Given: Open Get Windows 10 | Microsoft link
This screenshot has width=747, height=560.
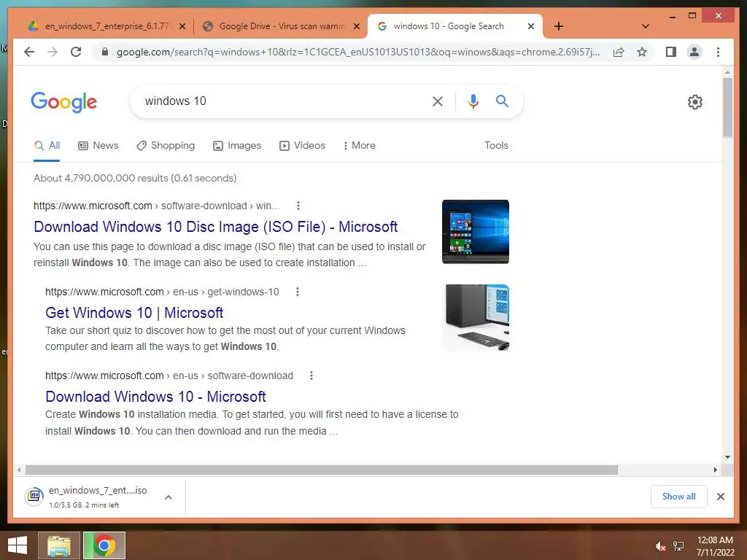Looking at the screenshot, I should 134,312.
